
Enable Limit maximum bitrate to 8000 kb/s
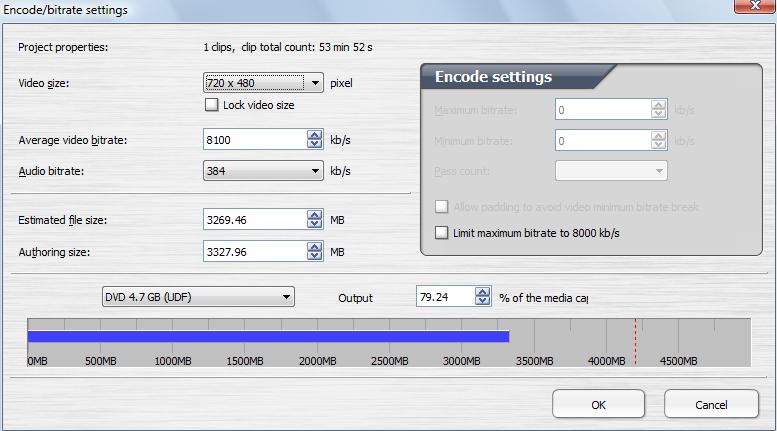442,233
